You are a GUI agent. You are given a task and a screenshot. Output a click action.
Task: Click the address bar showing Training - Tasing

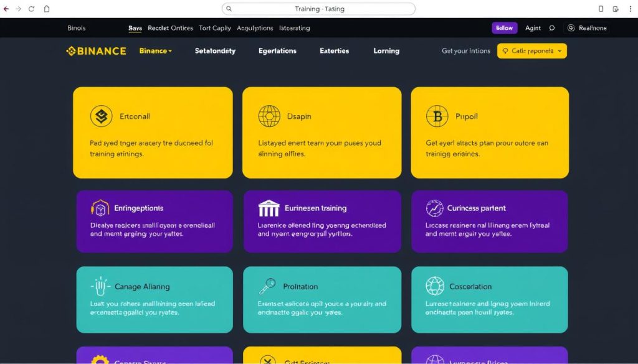pyautogui.click(x=318, y=9)
